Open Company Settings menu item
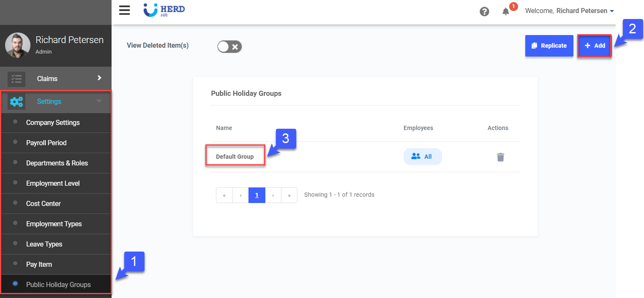The image size is (644, 298). click(53, 123)
